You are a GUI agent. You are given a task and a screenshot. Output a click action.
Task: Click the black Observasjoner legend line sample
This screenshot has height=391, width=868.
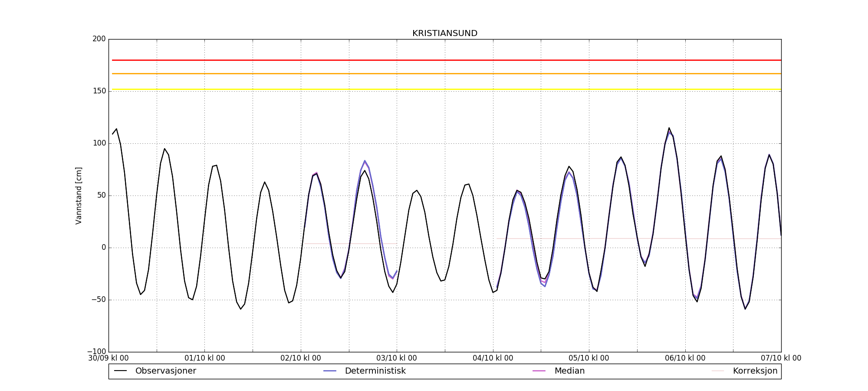[120, 371]
